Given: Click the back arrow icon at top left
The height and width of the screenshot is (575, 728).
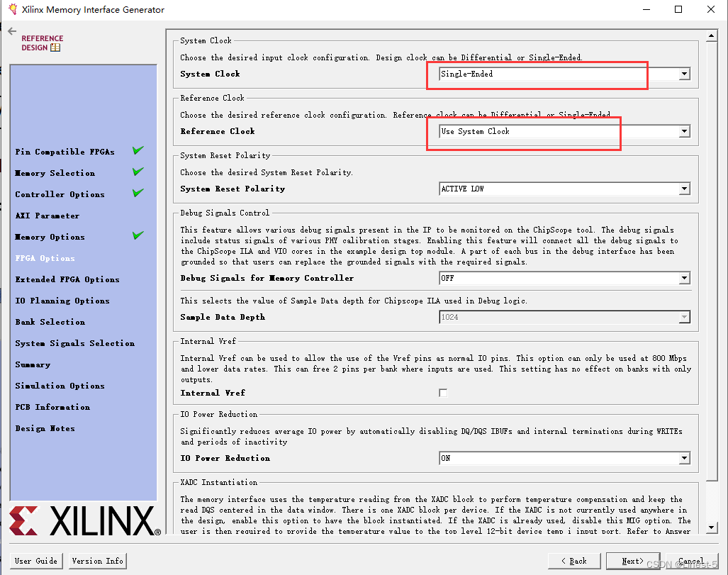Looking at the screenshot, I should (x=12, y=31).
